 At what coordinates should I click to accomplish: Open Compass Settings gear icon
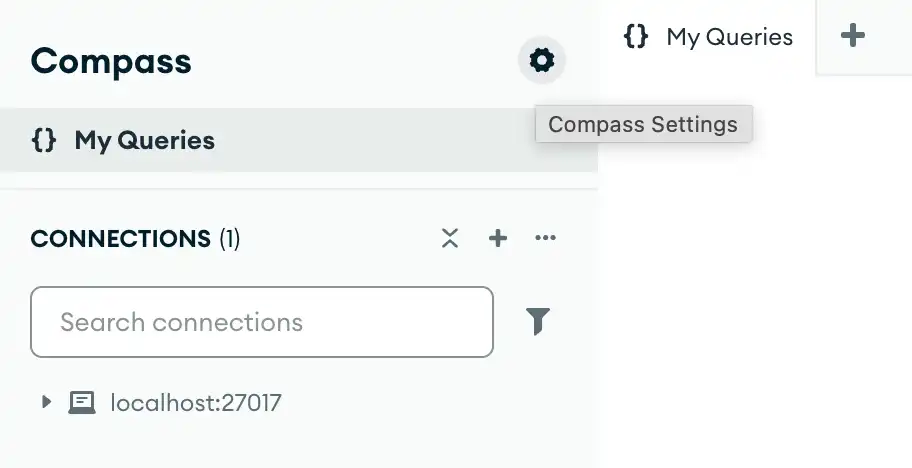click(x=541, y=61)
